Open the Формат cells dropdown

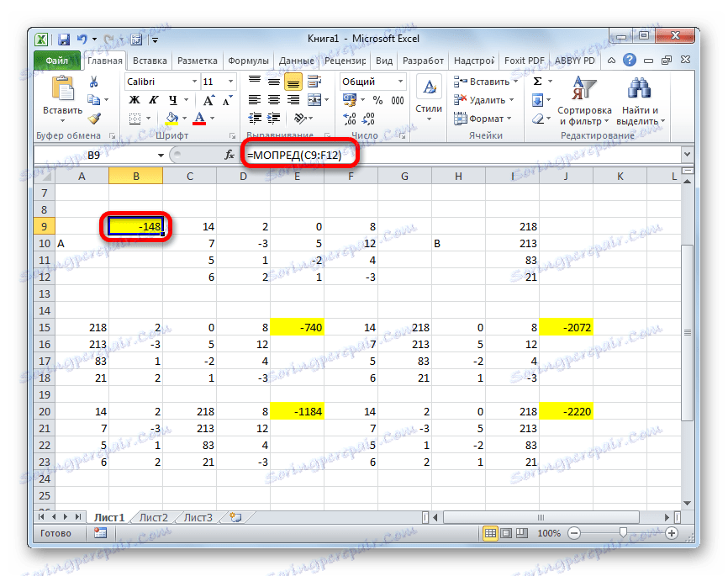click(509, 119)
